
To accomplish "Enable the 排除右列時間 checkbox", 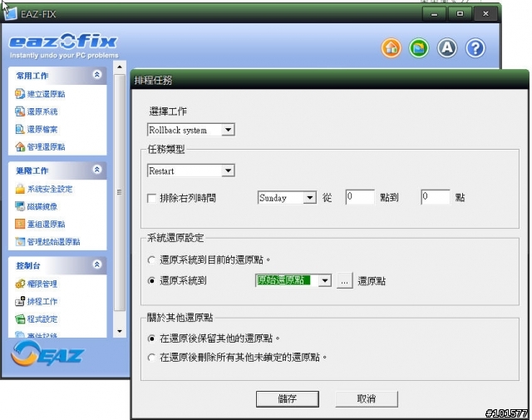I will click(151, 198).
